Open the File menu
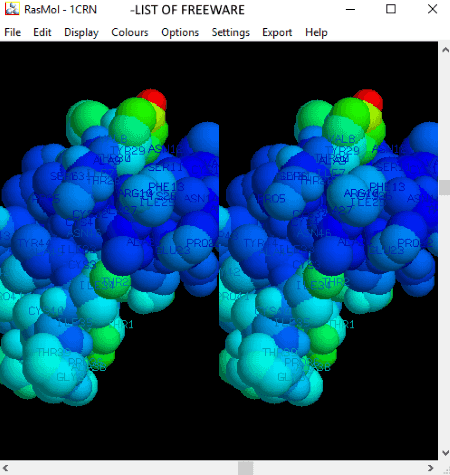This screenshot has height=475, width=450. (13, 32)
